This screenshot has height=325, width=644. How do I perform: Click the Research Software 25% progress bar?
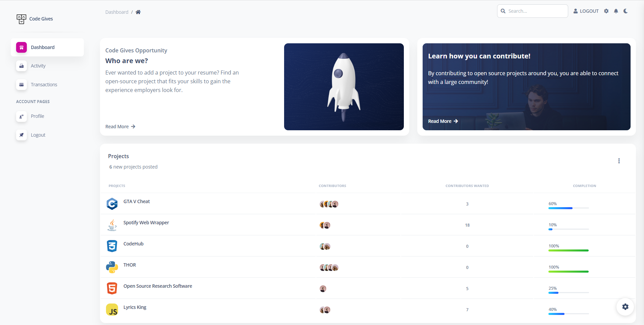point(569,293)
